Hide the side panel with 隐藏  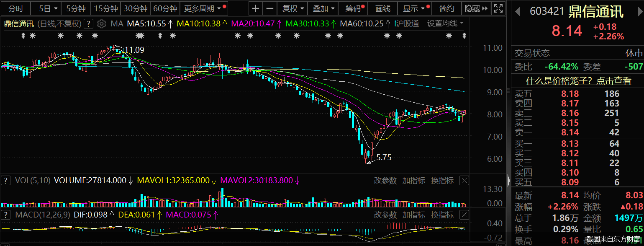pos(475,8)
